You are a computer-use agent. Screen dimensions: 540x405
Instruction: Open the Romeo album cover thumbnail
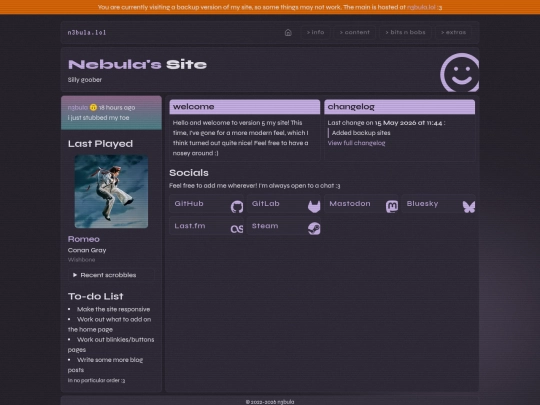pos(111,191)
